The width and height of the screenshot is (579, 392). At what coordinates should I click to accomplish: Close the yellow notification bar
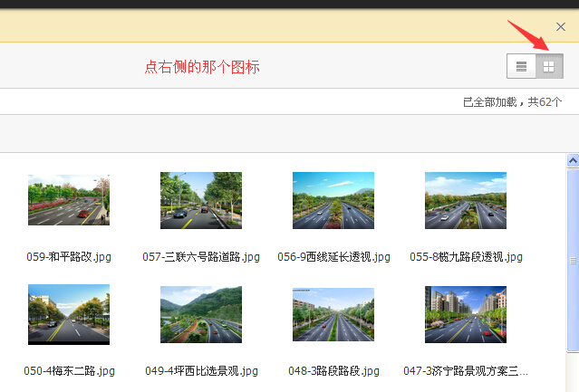point(561,26)
